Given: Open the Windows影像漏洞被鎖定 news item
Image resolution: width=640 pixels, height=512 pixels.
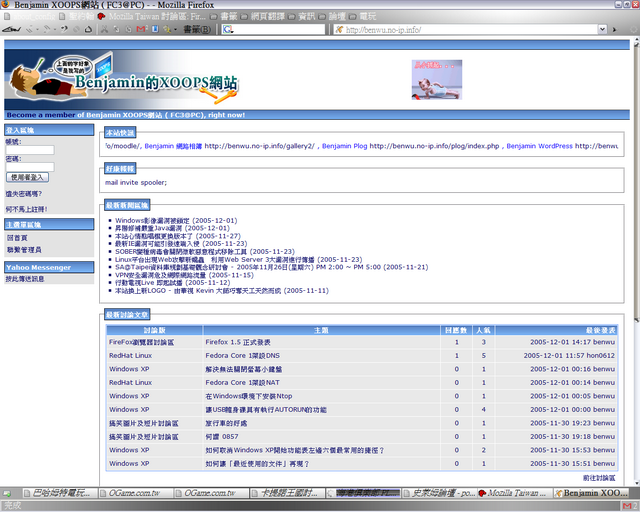Looking at the screenshot, I should (x=161, y=220).
